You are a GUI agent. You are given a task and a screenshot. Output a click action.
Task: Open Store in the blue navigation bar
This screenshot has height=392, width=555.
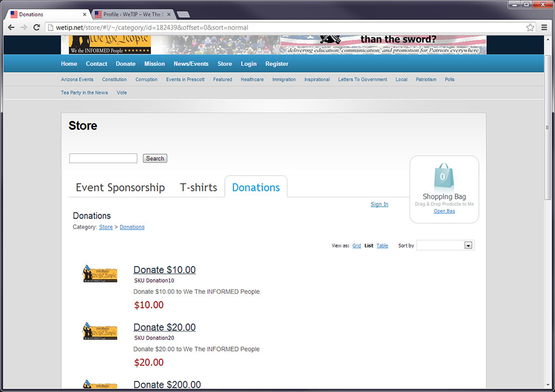pos(225,64)
